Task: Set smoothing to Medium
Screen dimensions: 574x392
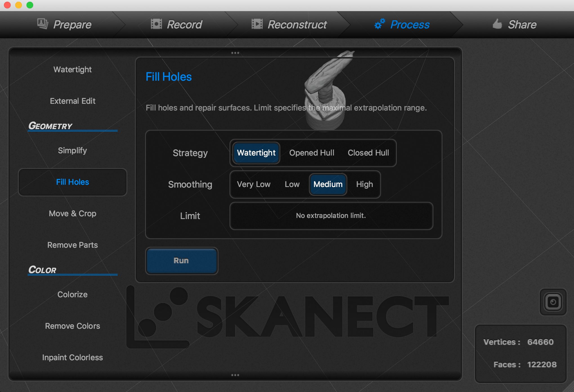Action: pyautogui.click(x=328, y=184)
